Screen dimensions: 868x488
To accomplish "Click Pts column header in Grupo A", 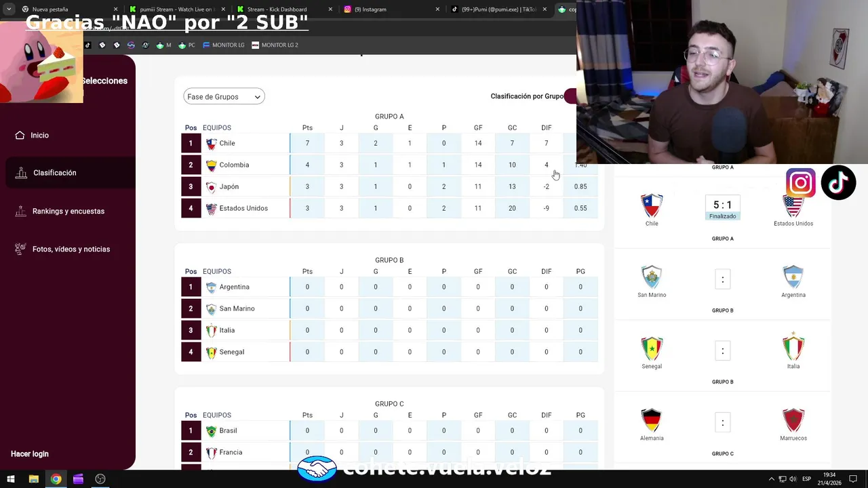I will coord(307,127).
